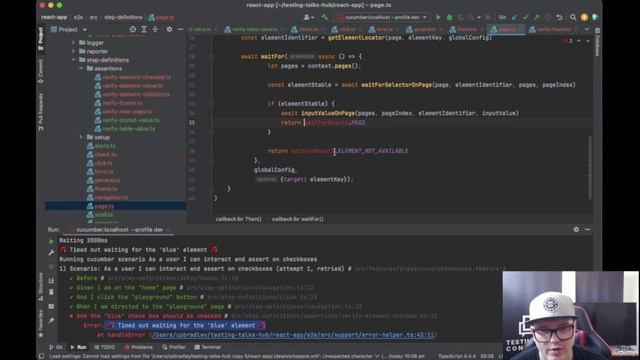This screenshot has height=360, width=640.
Task: Open the Commit tool window sidebar button
Action: click(40, 71)
